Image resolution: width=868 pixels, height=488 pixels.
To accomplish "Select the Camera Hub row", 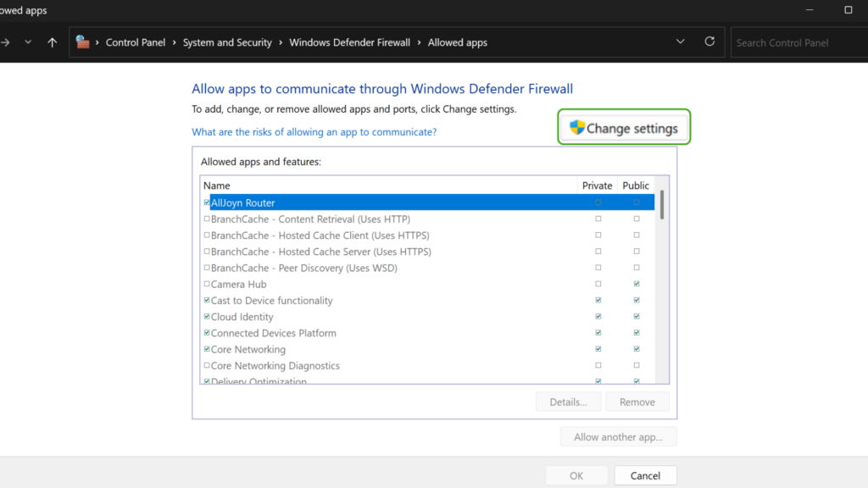I will click(x=427, y=284).
